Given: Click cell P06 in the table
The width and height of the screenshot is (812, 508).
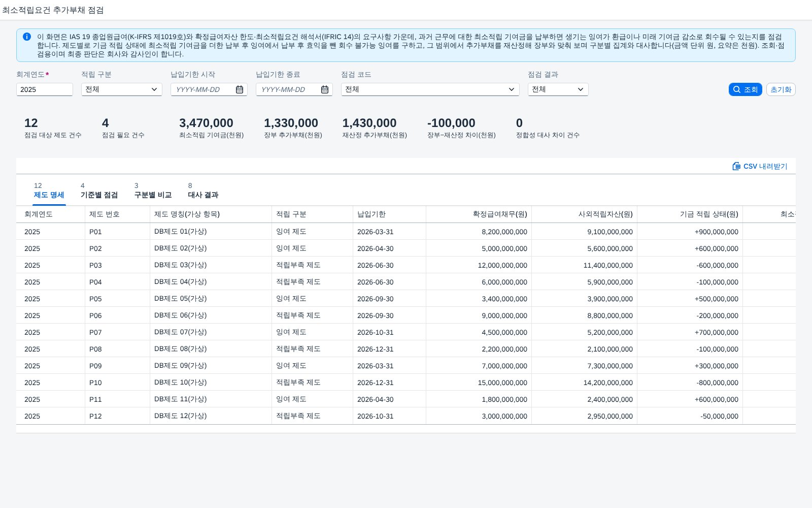Looking at the screenshot, I should (95, 315).
